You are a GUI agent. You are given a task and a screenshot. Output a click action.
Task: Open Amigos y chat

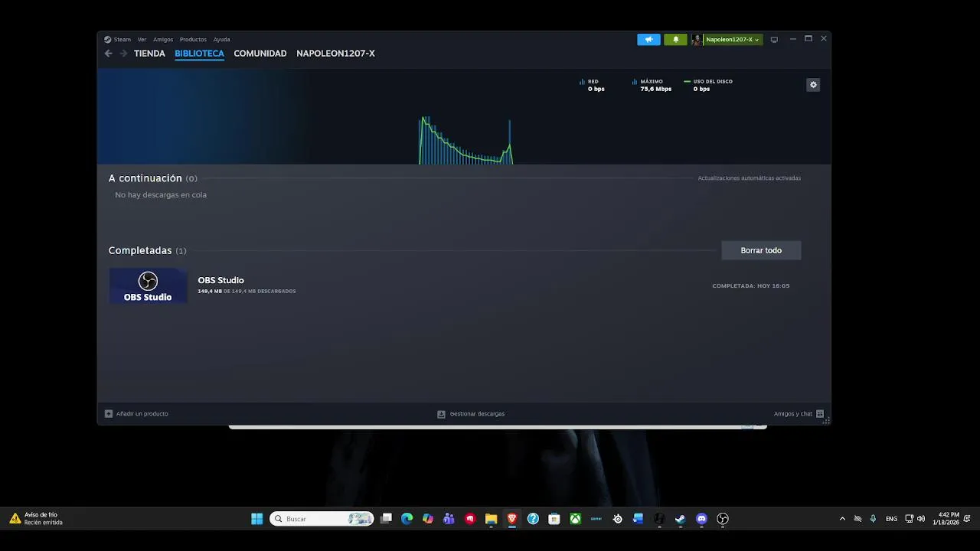tap(793, 414)
